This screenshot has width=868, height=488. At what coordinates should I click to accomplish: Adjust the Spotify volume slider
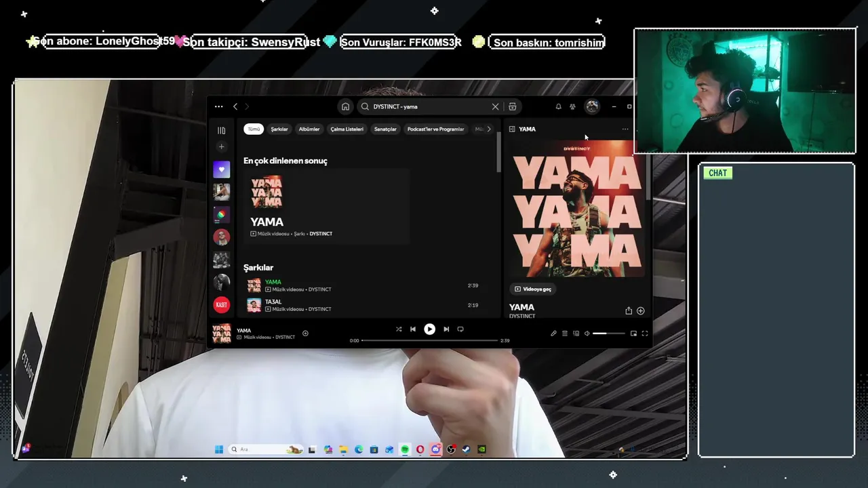tap(609, 333)
